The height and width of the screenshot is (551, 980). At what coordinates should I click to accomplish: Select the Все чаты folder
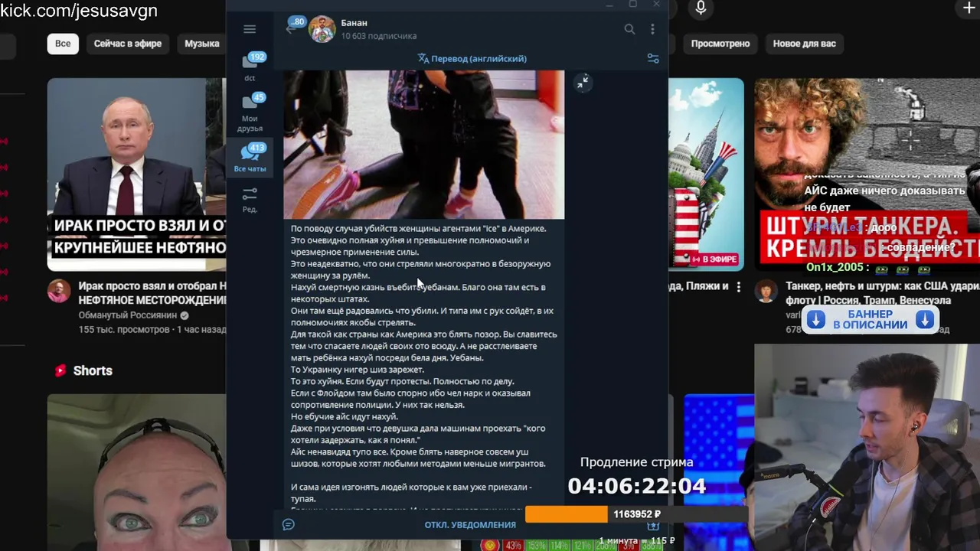(x=250, y=157)
